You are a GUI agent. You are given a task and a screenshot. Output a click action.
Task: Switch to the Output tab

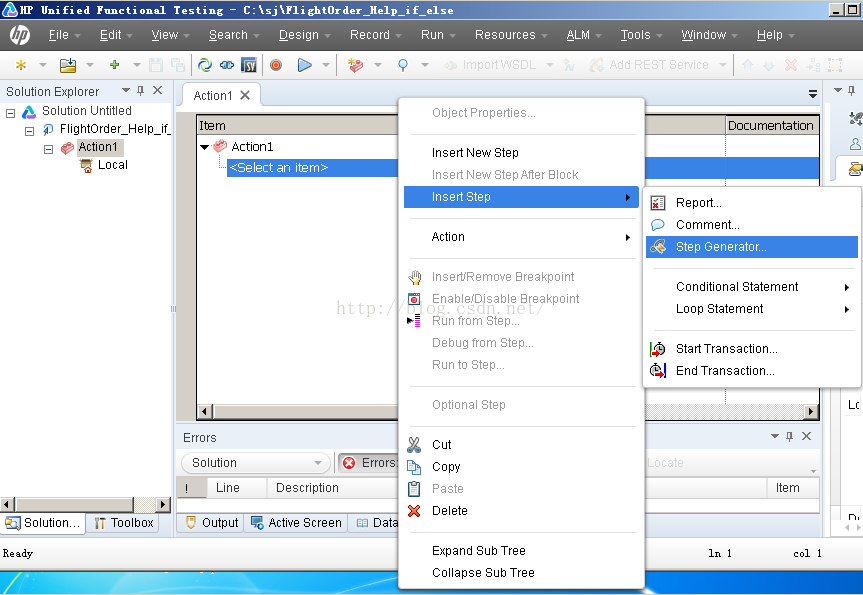point(212,522)
